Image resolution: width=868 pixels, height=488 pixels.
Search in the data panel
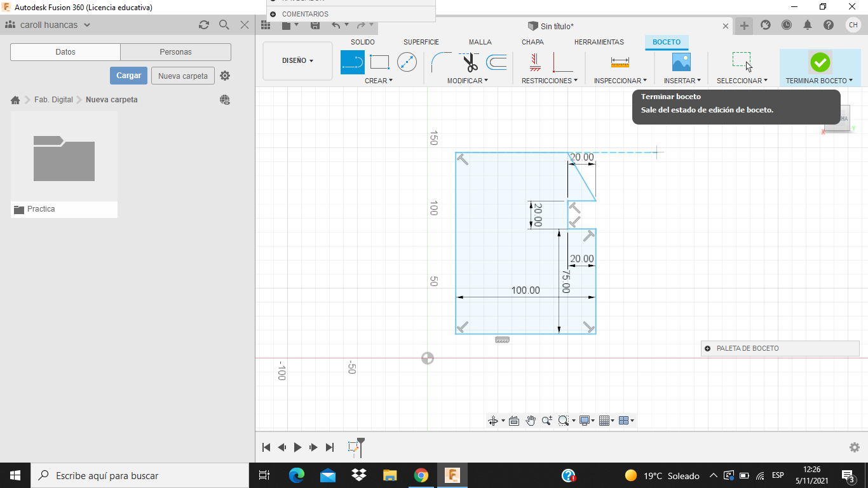[x=224, y=25]
